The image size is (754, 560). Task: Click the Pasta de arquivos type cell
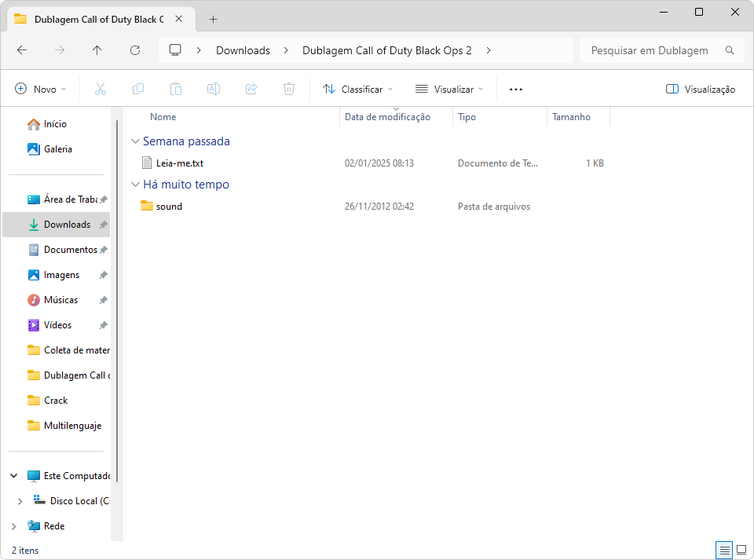[x=494, y=207]
